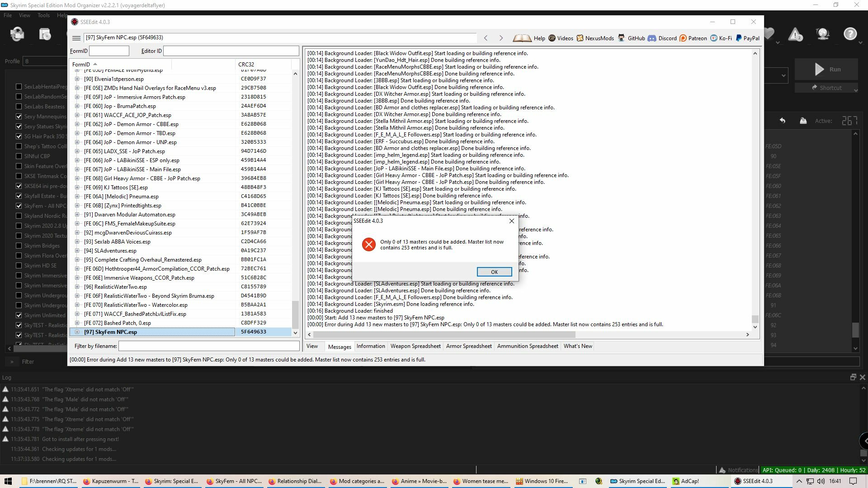The image size is (868, 488).
Task: Expand the RealisticWaterTwo.esp node
Action: [77, 287]
